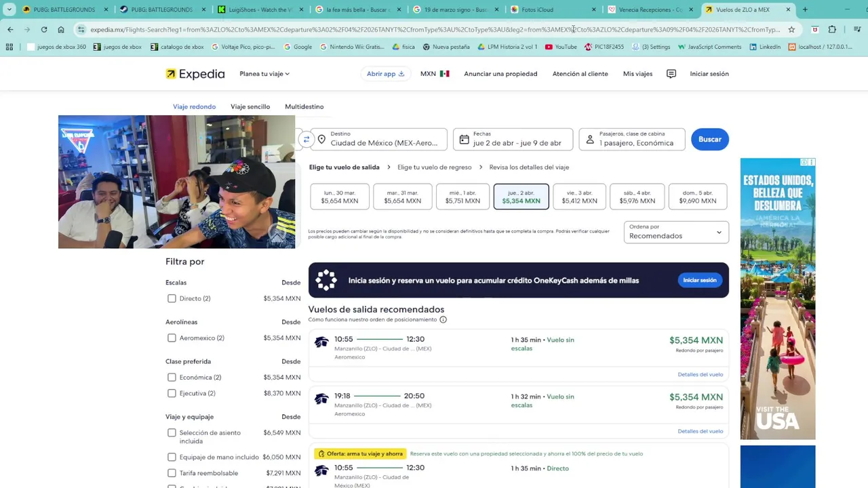Switch to the 'PUBG: BATTLEGROUNDS' first browser tab

(64, 9)
